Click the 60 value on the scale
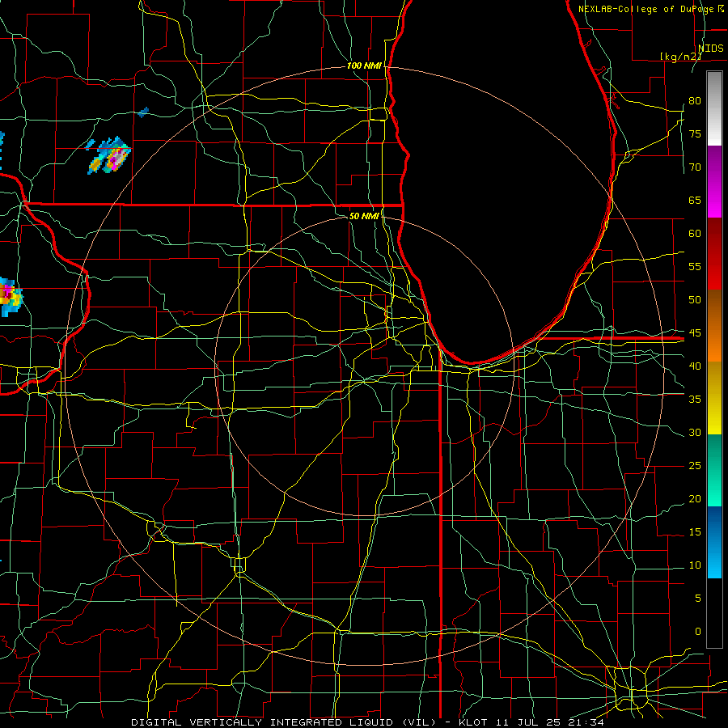The height and width of the screenshot is (728, 728). pos(695,234)
